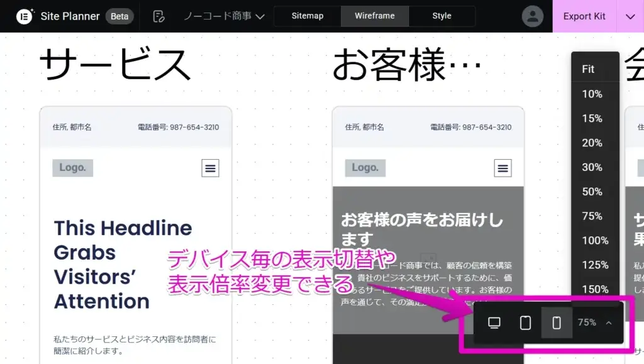The image size is (644, 364).
Task: Select the お客様… page title
Action: point(407,64)
